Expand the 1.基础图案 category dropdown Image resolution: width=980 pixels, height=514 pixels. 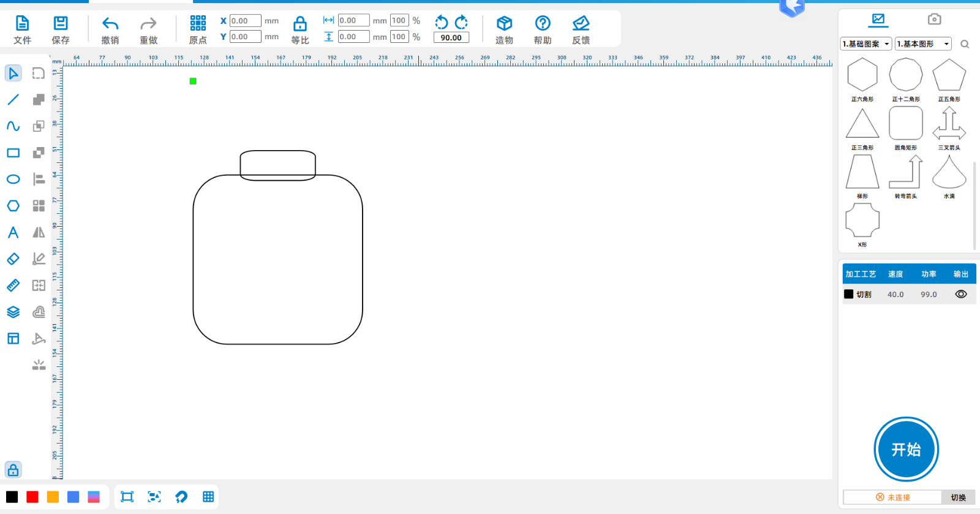pos(865,44)
